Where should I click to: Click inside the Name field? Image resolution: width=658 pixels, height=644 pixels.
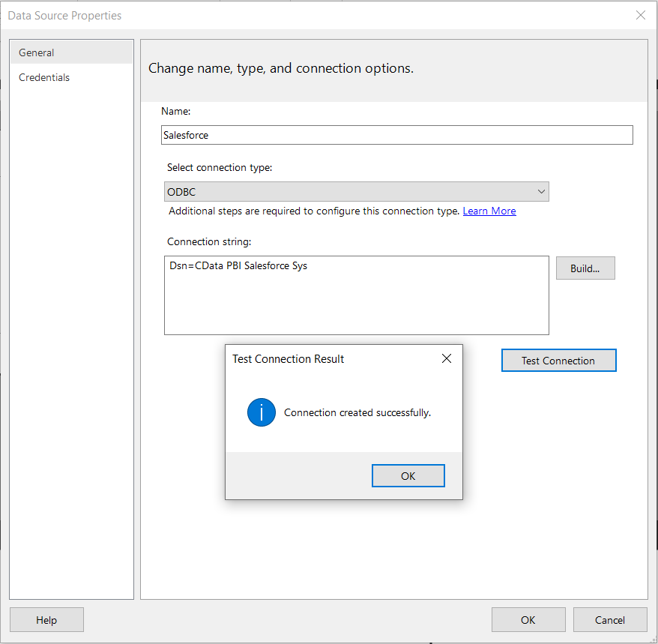pos(397,135)
